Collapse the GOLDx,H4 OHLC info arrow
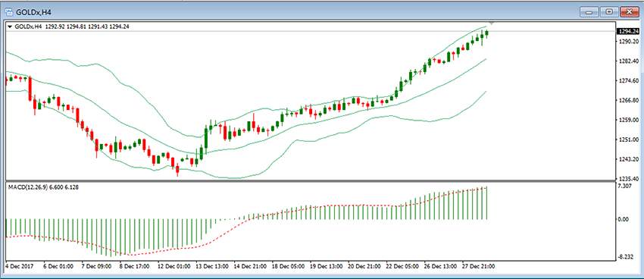This screenshot has height=279, width=644. point(10,27)
